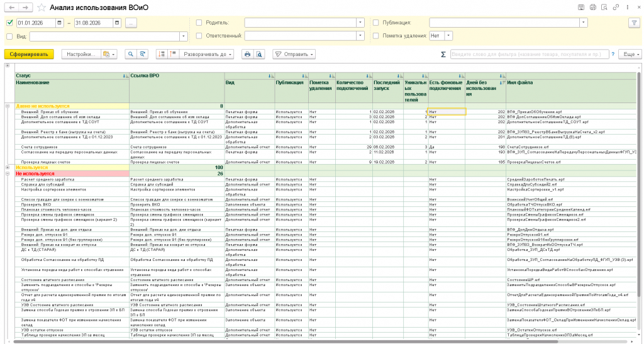The height and width of the screenshot is (344, 644).
Task: Click the sigma sum icon
Action: (x=443, y=54)
